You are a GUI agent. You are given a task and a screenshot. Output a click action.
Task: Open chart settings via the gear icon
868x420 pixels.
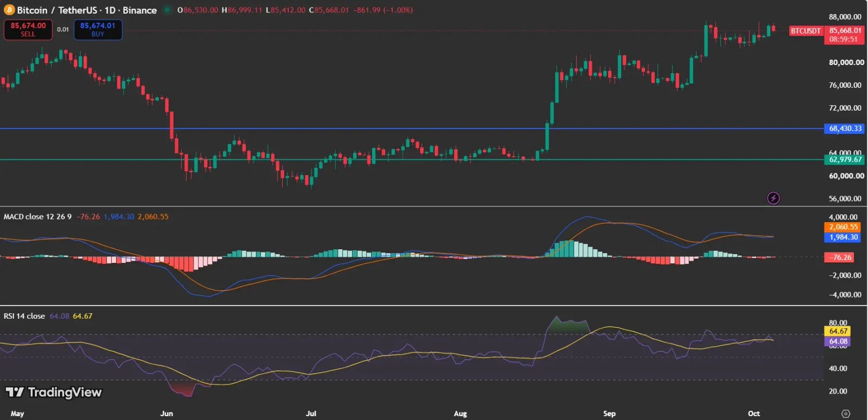pos(845,413)
